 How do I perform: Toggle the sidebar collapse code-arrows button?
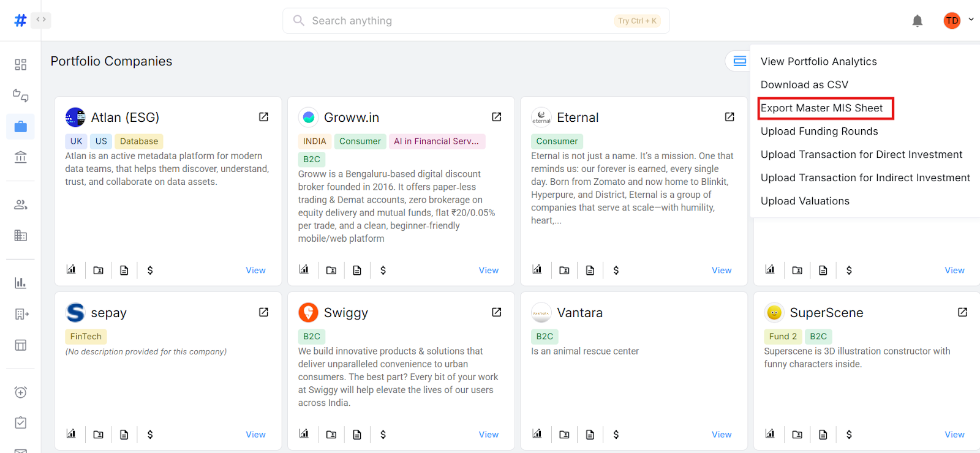[41, 20]
